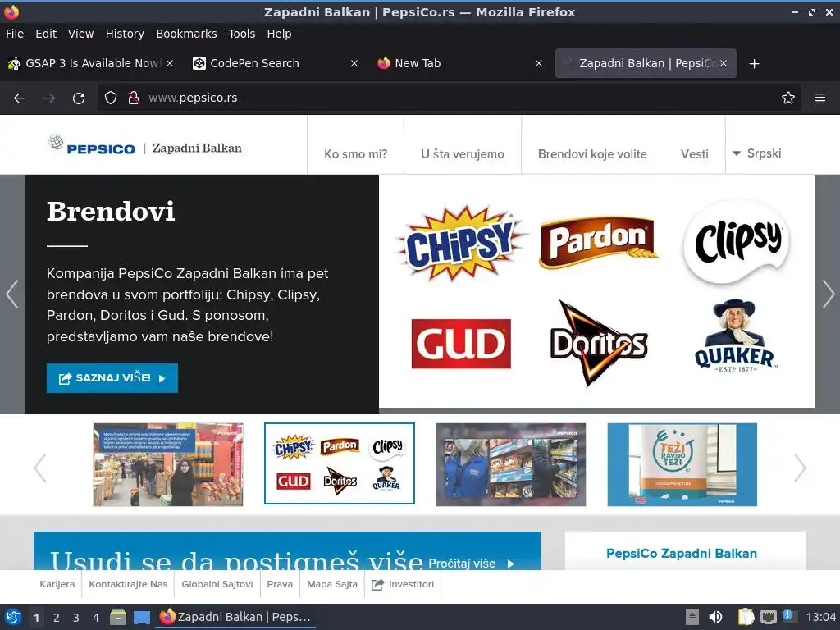Click the Zapadni Balkan Firefox taskbar entry

235,617
